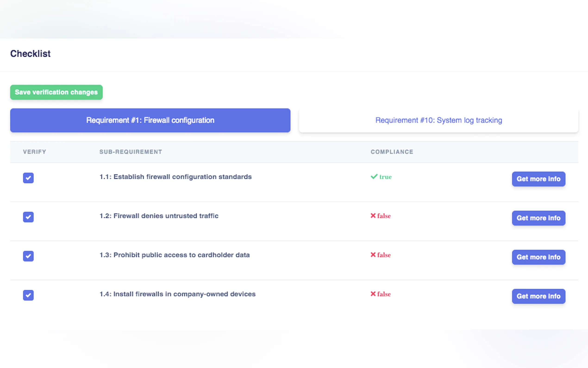Viewport: 588px width, 368px height.
Task: Click the red X icon for sub-requirement 1.4
Action: pos(373,294)
